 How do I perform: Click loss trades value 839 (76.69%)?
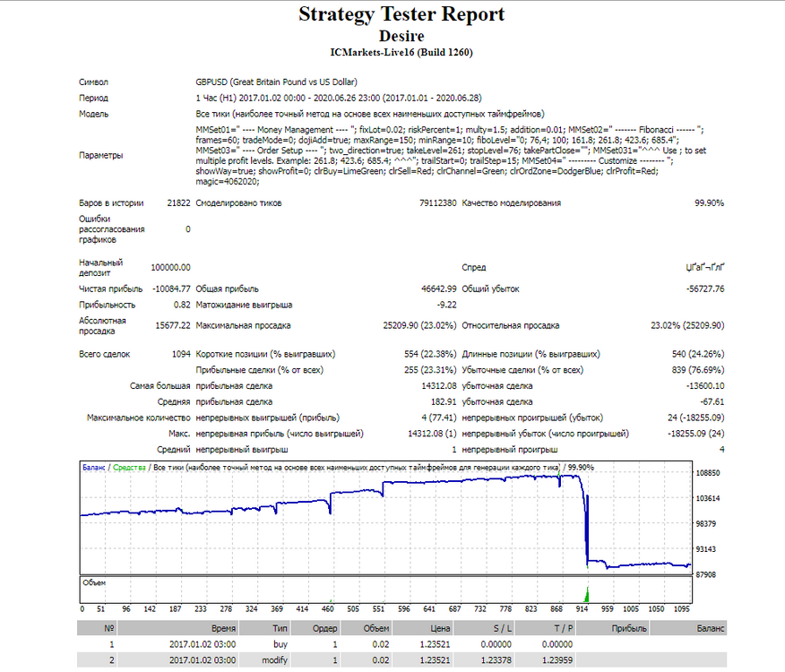(x=698, y=371)
